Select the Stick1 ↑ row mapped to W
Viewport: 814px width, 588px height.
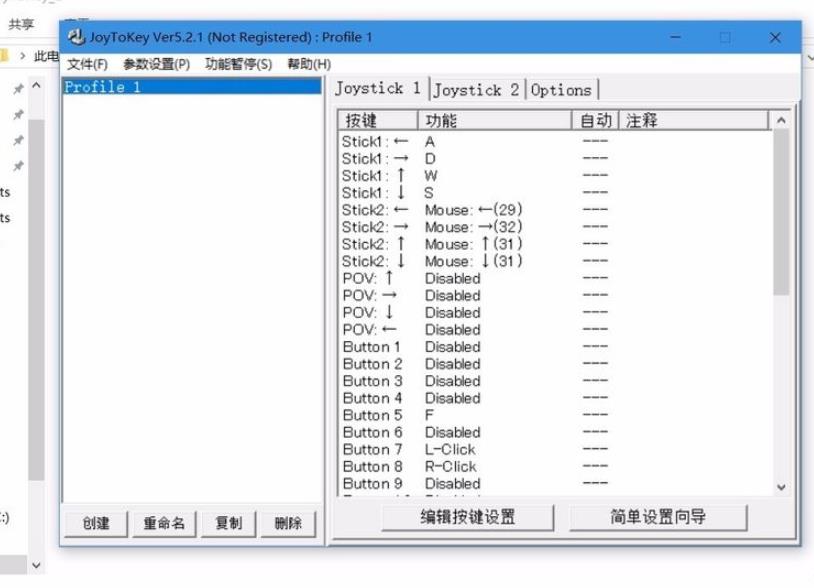pos(554,175)
